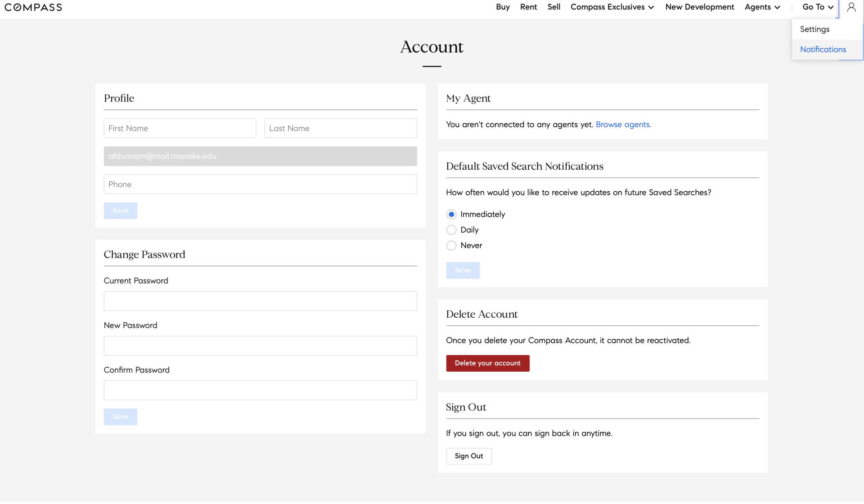This screenshot has height=504, width=864.
Task: Focus the Phone field
Action: tap(260, 184)
